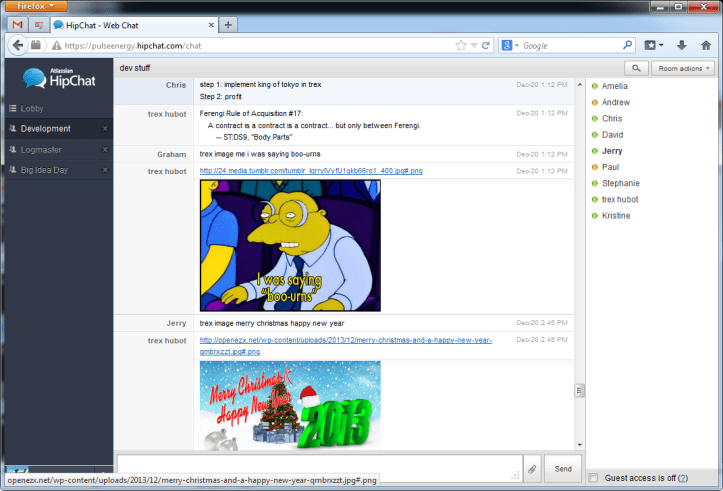Toggle the guest access checkbox

pyautogui.click(x=594, y=478)
